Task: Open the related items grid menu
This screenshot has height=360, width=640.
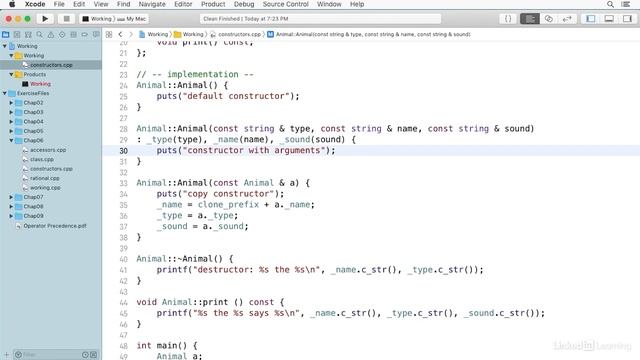Action: (109, 35)
